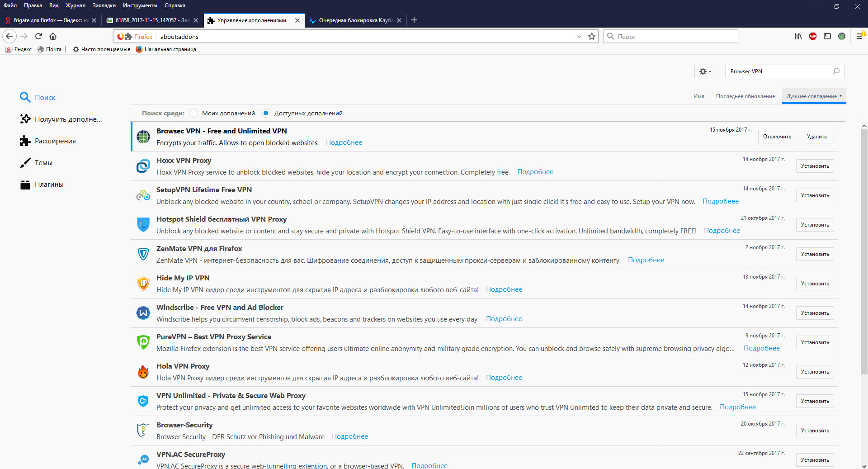This screenshot has height=469, width=868.
Task: Click the Browser-Security icon
Action: pyautogui.click(x=143, y=431)
